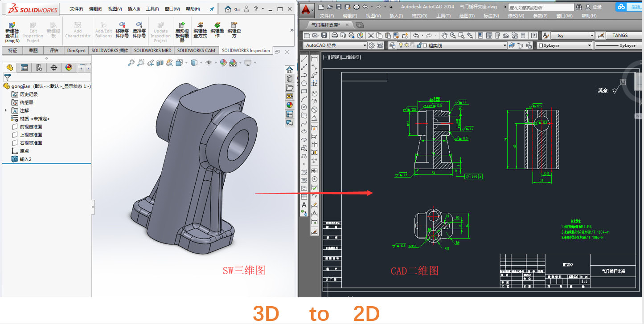Screen dimensions: 644x324
Task: Toggle SolidWorks menu bar pin
Action: pyautogui.click(x=212, y=9)
